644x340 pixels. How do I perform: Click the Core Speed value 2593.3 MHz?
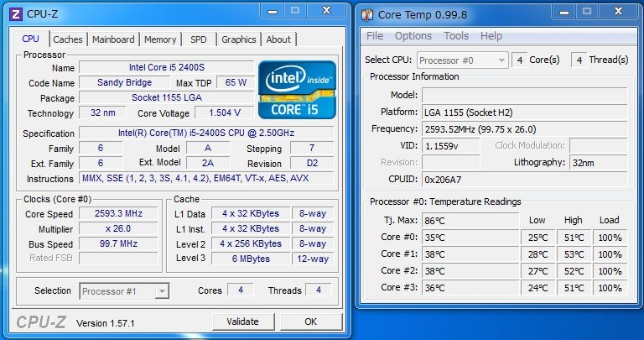pos(118,213)
